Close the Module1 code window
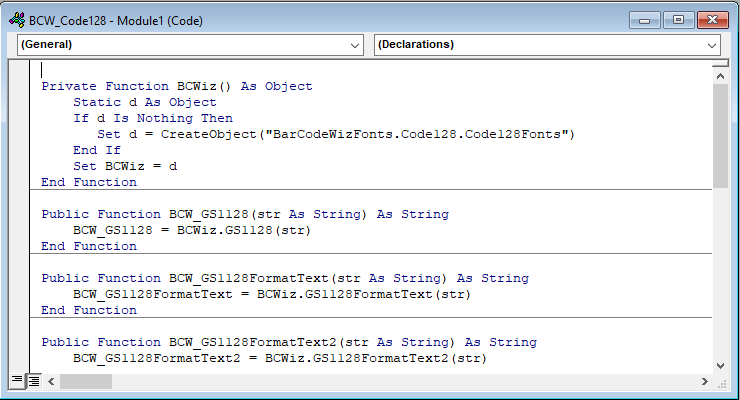 click(x=713, y=20)
